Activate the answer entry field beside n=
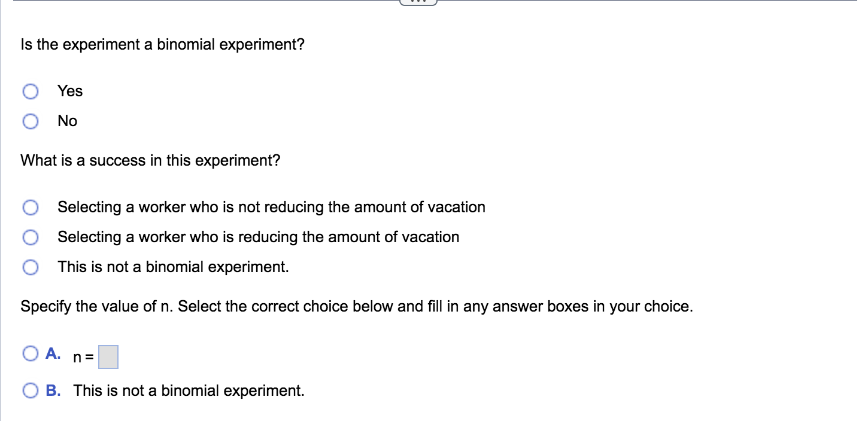The width and height of the screenshot is (868, 421). click(x=108, y=356)
